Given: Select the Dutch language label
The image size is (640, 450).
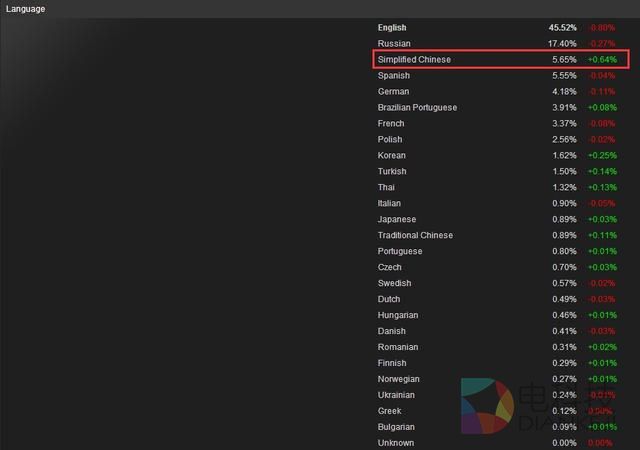Looking at the screenshot, I should (389, 299).
